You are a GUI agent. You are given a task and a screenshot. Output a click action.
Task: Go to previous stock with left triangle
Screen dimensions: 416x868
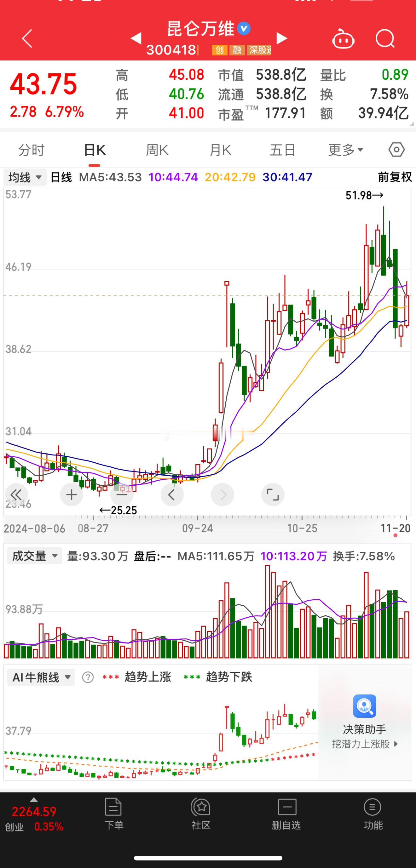[x=136, y=38]
